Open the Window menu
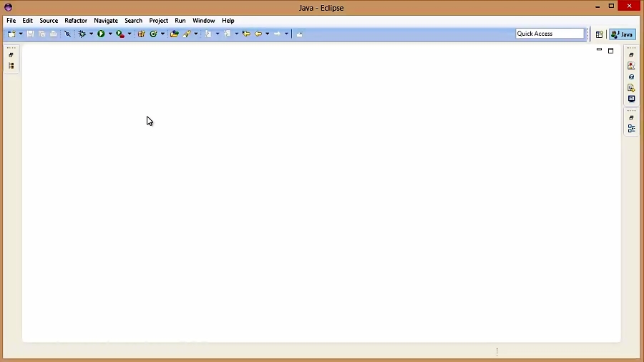 coord(203,21)
